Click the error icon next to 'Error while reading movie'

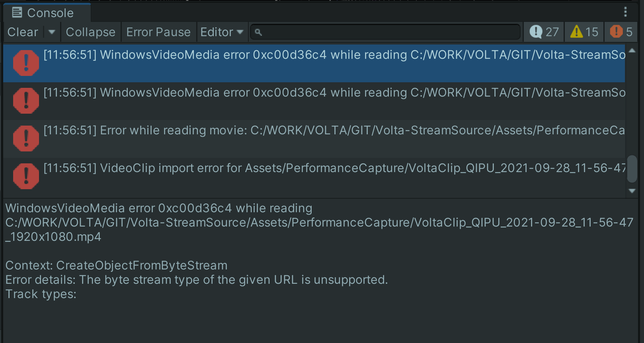tap(25, 138)
